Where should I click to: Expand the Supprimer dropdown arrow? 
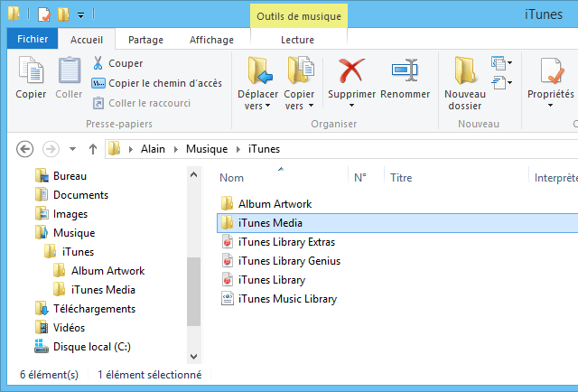(x=351, y=106)
